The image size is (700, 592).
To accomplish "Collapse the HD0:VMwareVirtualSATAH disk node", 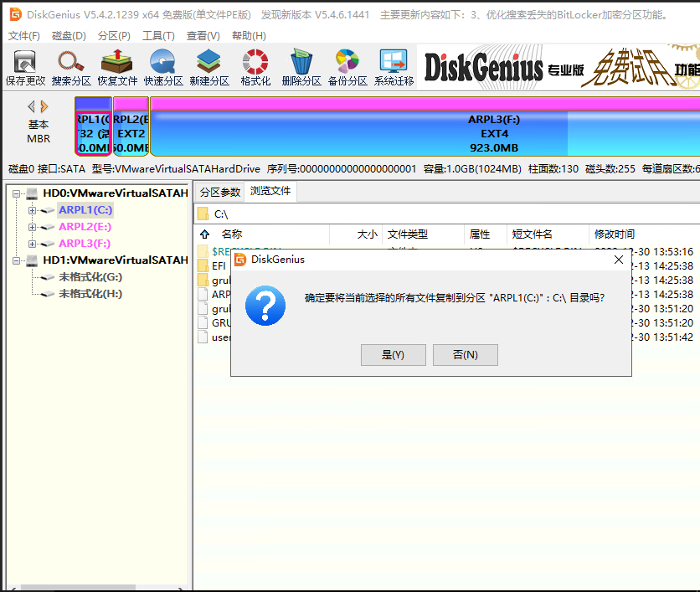I will coord(18,193).
